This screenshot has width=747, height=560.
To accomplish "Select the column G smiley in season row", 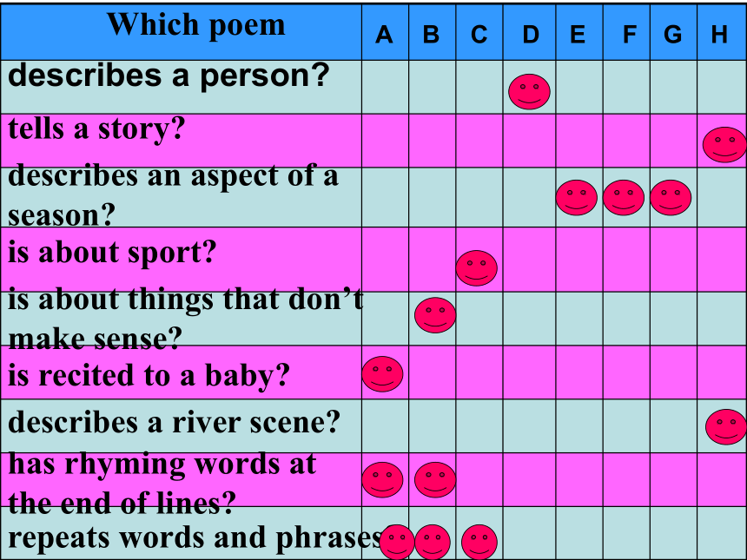I will [x=671, y=198].
